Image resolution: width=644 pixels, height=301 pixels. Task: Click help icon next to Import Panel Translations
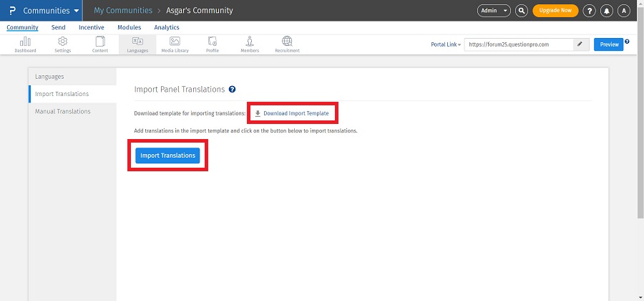point(232,90)
